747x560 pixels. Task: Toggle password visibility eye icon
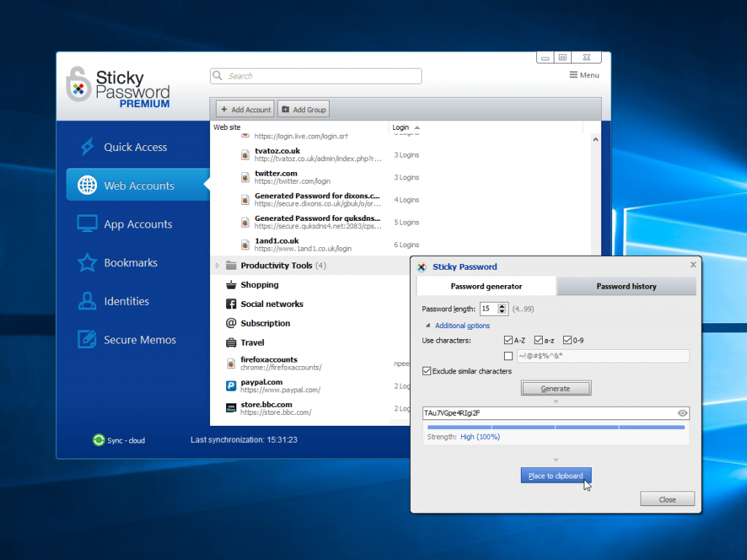tap(682, 413)
